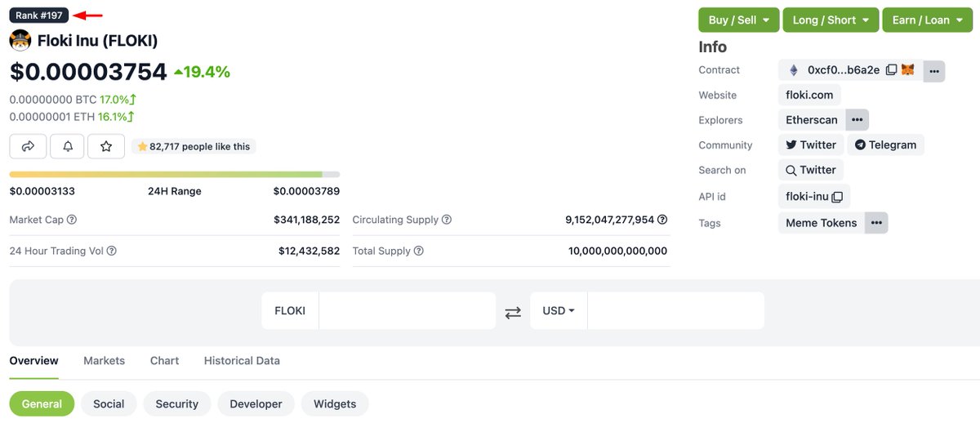Image resolution: width=980 pixels, height=423 pixels.
Task: Click the $341,188,252 market cap value
Action: pyautogui.click(x=306, y=220)
